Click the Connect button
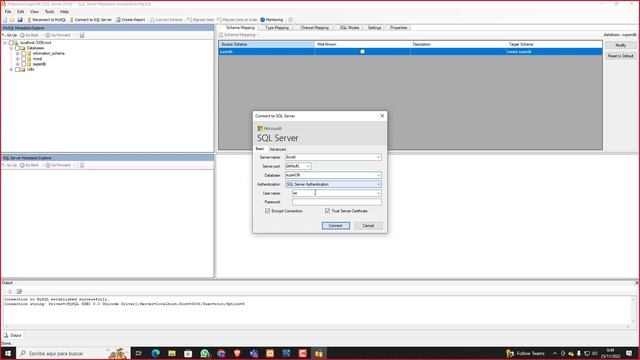This screenshot has width=640, height=360. (336, 226)
